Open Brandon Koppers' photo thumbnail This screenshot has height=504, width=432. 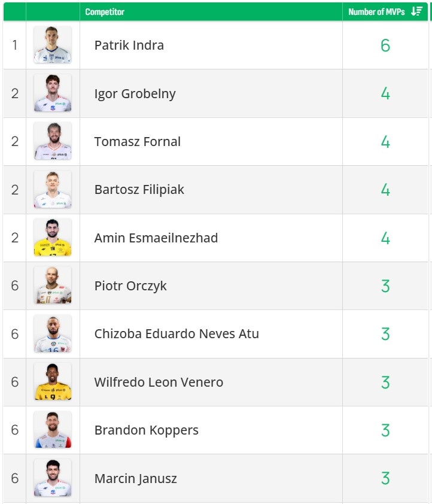(x=53, y=430)
